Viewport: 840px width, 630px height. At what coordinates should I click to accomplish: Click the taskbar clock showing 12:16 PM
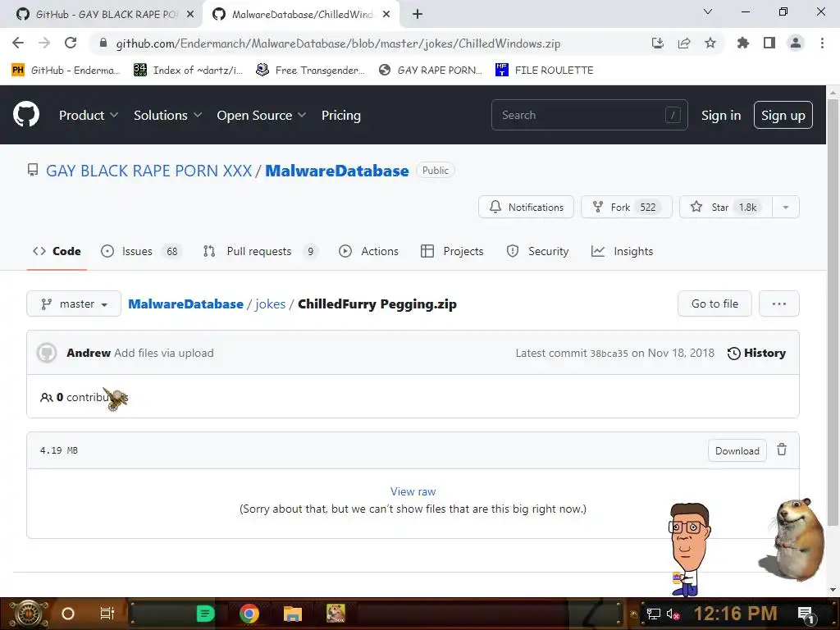click(x=736, y=614)
